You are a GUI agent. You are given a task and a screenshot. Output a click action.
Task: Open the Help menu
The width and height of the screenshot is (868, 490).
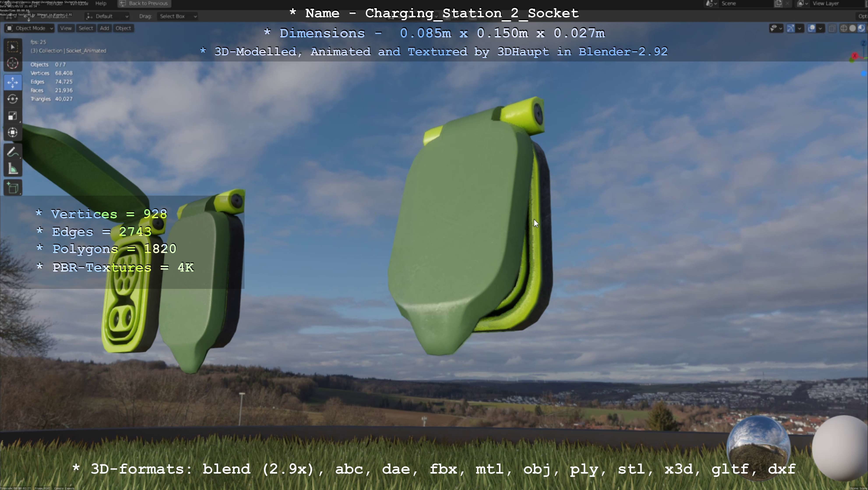coord(101,3)
